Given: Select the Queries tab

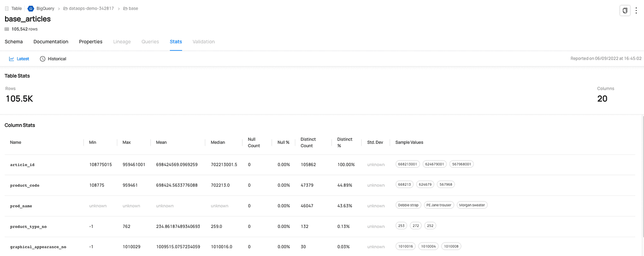Looking at the screenshot, I should [150, 41].
